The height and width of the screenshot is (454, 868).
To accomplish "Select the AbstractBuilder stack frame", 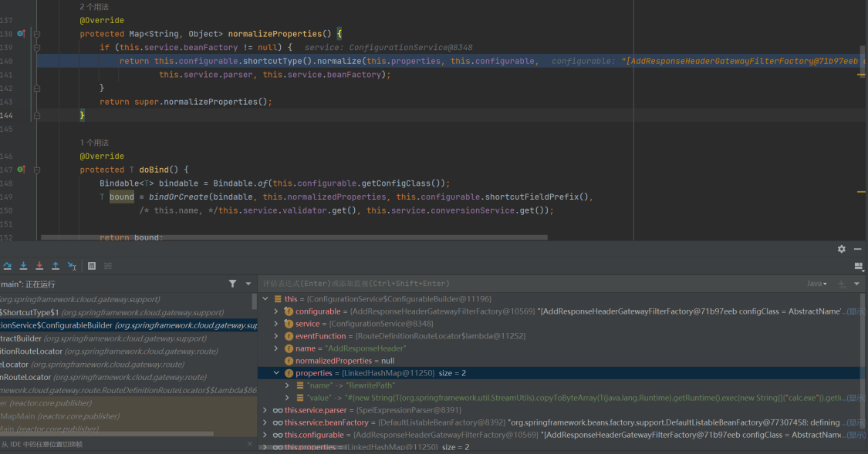I will (x=128, y=338).
